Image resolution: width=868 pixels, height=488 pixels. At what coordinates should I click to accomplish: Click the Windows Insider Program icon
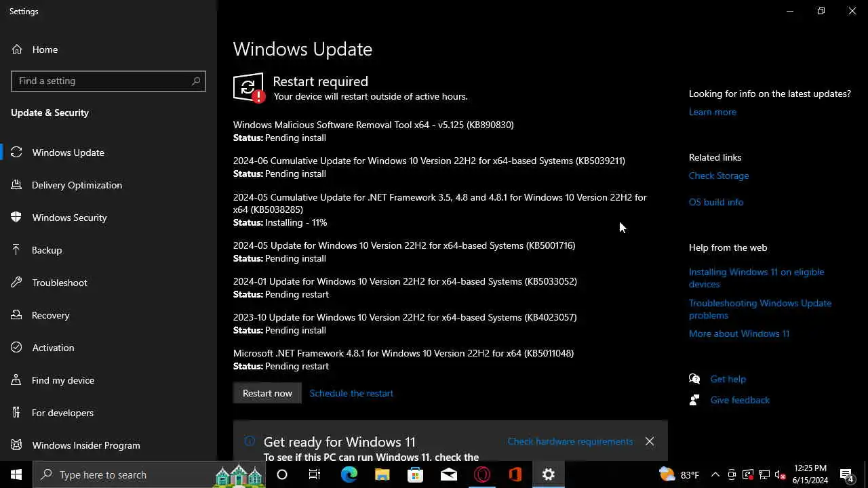tap(17, 445)
